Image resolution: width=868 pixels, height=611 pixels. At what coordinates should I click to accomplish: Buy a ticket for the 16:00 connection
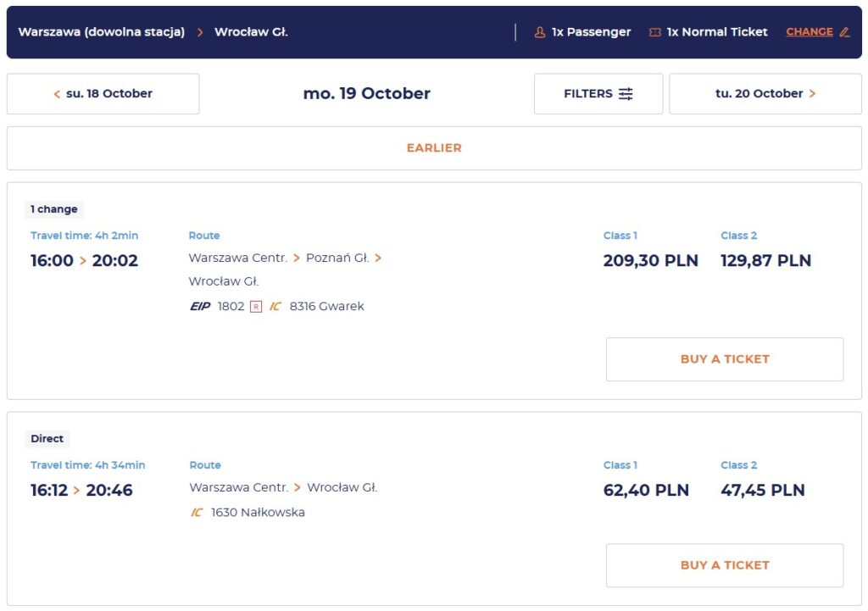pyautogui.click(x=725, y=359)
